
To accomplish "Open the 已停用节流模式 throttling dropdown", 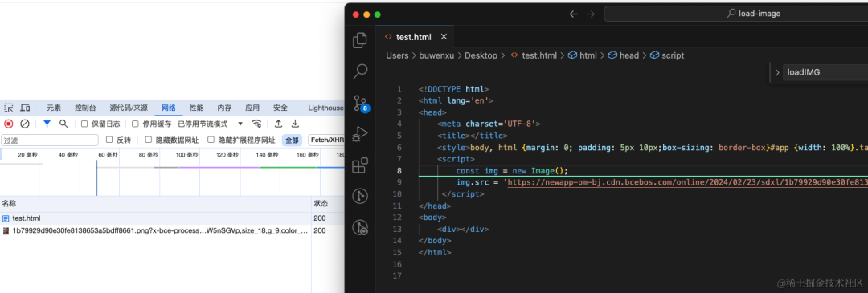I will pos(211,124).
